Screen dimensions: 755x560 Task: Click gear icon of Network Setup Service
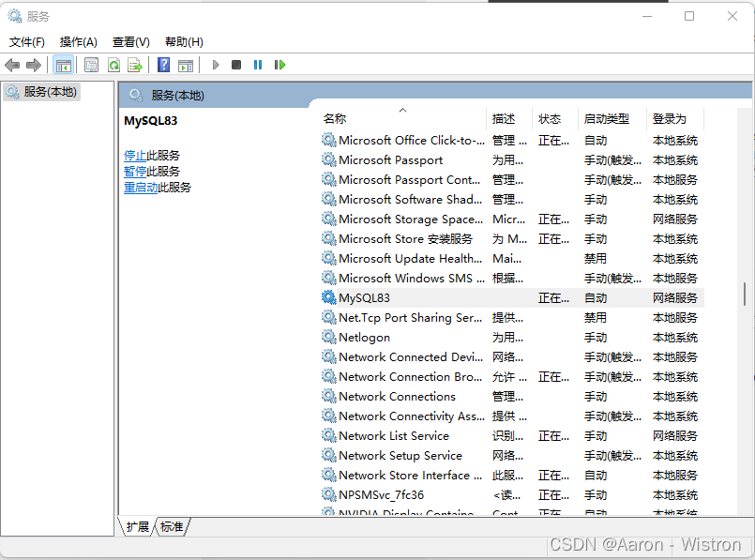pyautogui.click(x=329, y=456)
